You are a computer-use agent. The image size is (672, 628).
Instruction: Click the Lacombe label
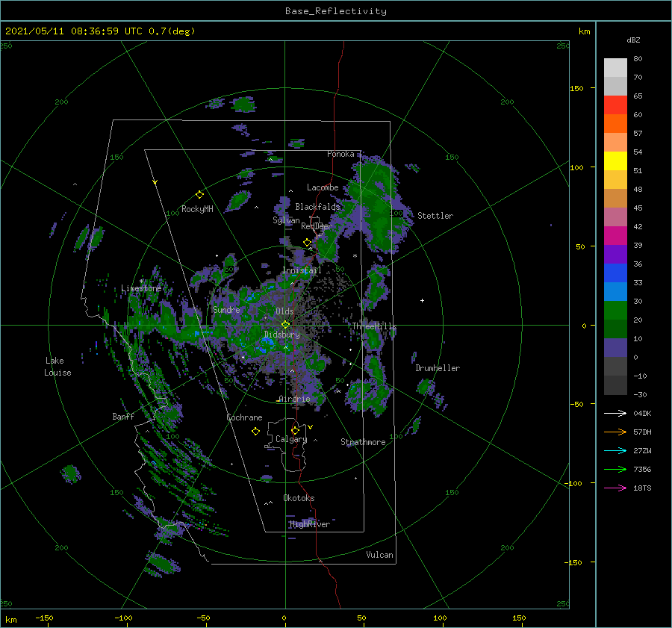coord(323,187)
